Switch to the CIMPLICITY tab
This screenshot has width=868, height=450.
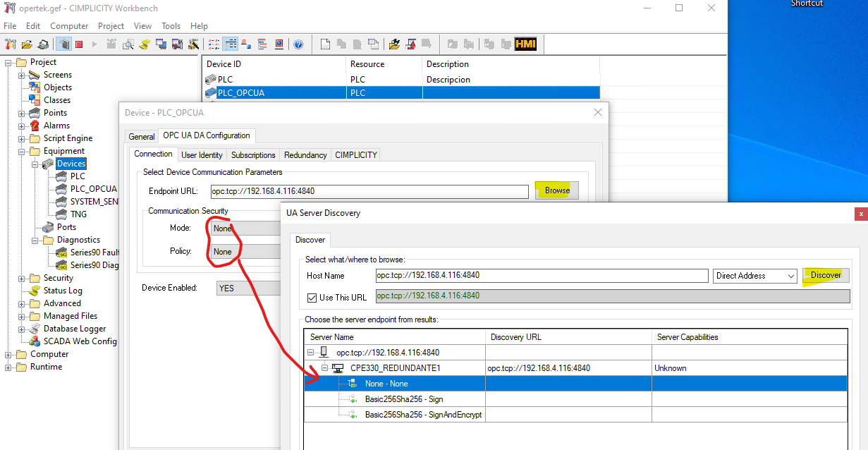[356, 155]
